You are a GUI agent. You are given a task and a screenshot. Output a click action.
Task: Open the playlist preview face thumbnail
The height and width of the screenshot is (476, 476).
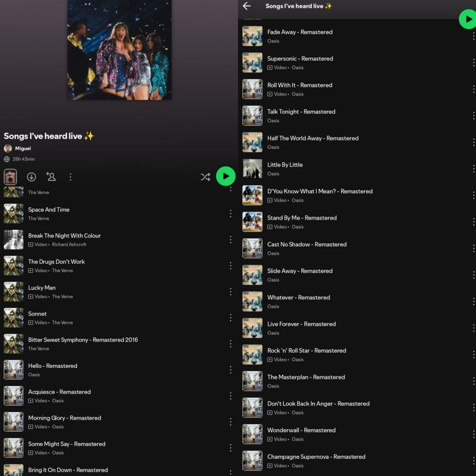click(x=10, y=177)
